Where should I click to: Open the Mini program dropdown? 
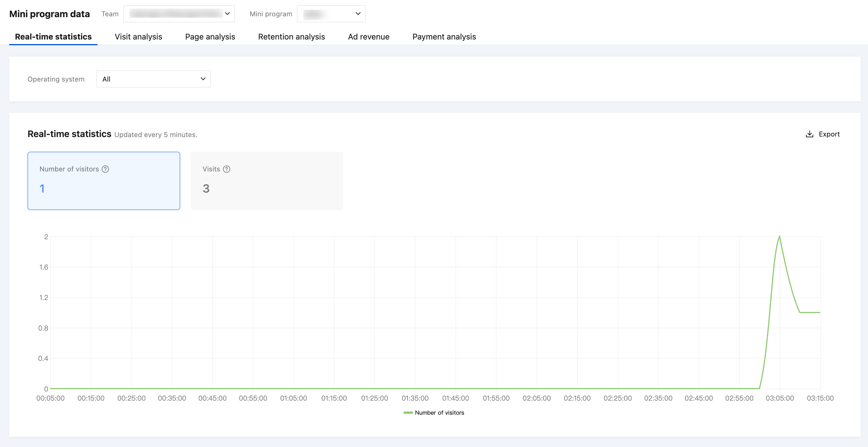331,14
